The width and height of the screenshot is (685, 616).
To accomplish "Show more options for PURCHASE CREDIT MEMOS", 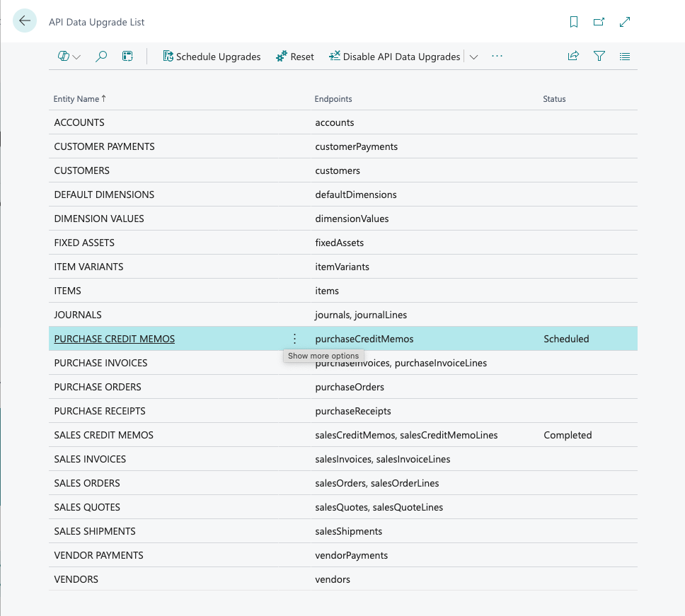I will (294, 338).
